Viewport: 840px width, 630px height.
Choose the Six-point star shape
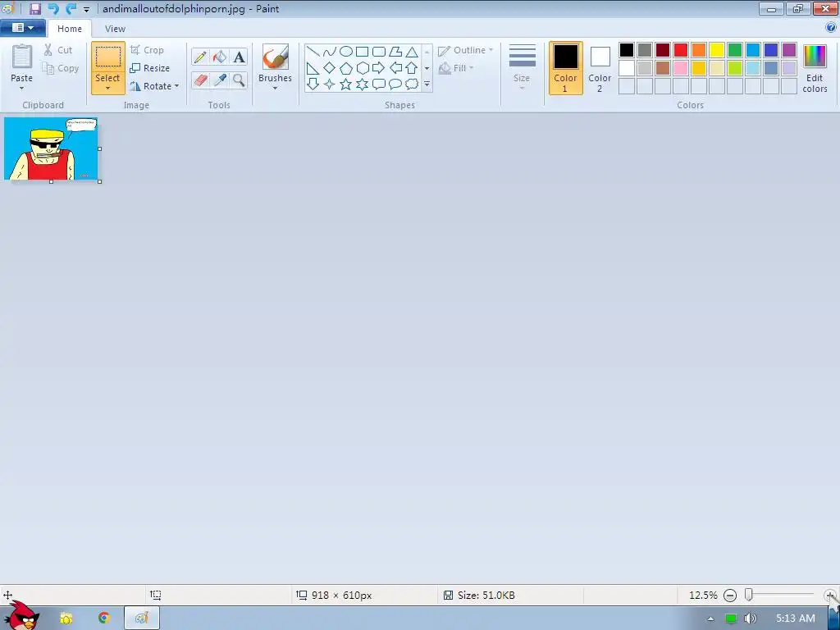(x=362, y=84)
